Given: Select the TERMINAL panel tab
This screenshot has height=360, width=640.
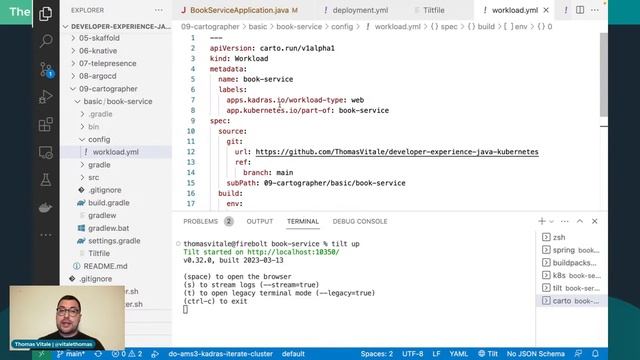Looking at the screenshot, I should (302, 221).
